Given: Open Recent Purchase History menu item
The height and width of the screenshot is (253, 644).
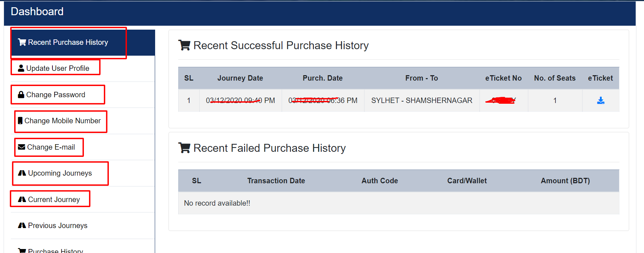Looking at the screenshot, I should click(68, 42).
